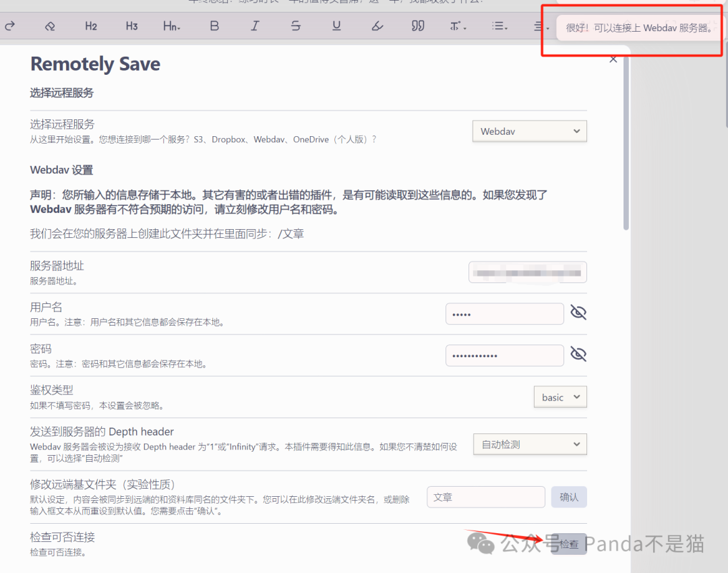Viewport: 728px width, 573px height.
Task: Open the list style dropdown
Action: (499, 26)
